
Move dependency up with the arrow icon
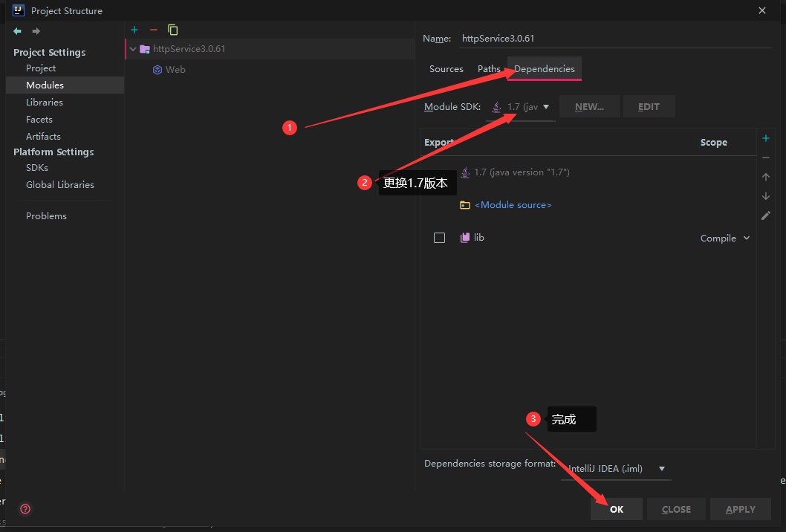[x=765, y=177]
